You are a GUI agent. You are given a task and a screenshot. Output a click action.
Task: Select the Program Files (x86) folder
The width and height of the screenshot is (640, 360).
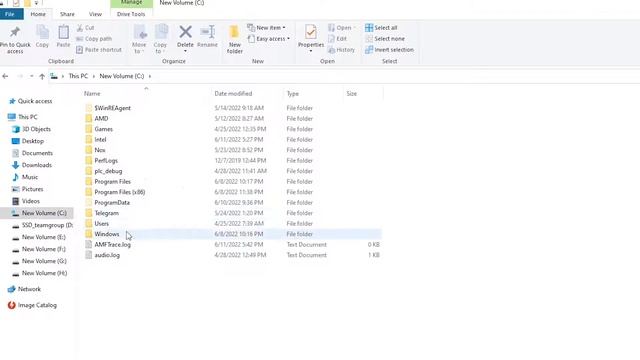coord(115,192)
